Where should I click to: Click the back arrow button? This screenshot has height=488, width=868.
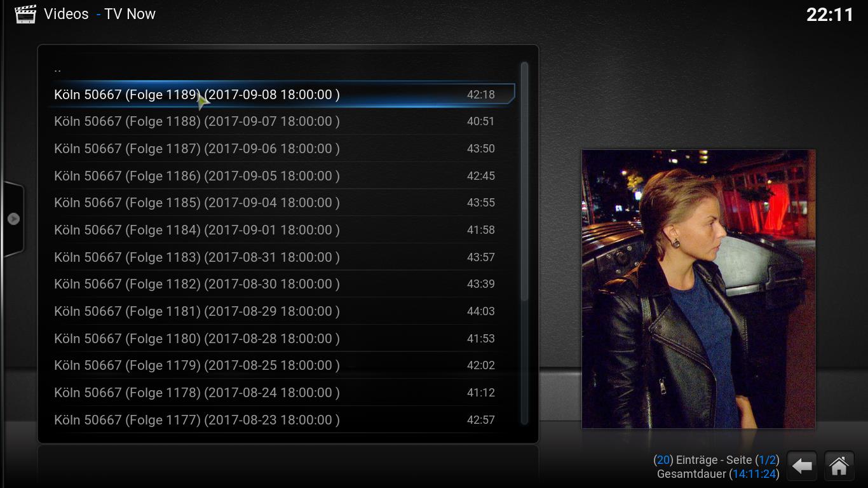[802, 466]
